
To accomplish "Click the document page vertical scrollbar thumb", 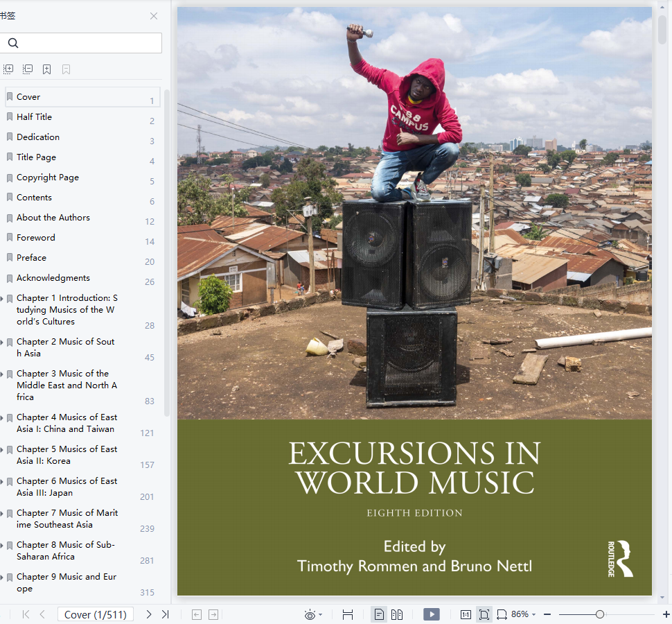I will coord(662,29).
